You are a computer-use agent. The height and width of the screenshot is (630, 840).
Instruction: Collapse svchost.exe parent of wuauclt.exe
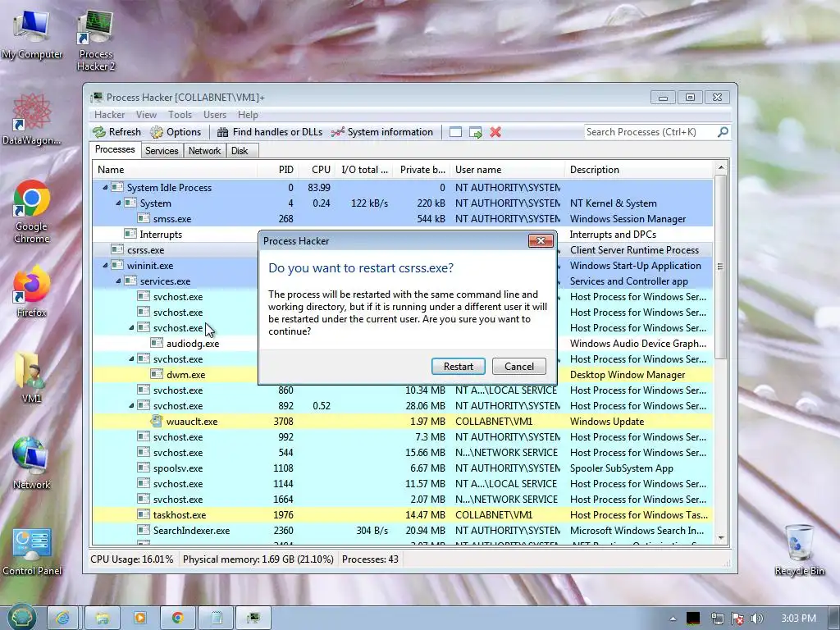tap(131, 405)
